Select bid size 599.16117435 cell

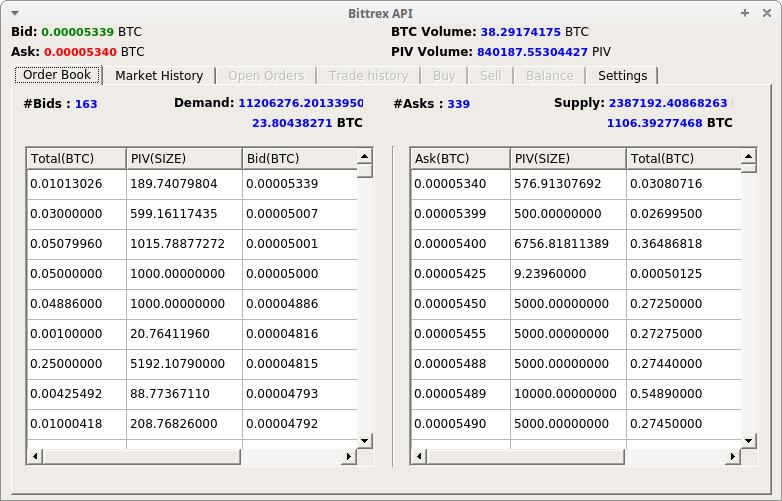pyautogui.click(x=184, y=214)
